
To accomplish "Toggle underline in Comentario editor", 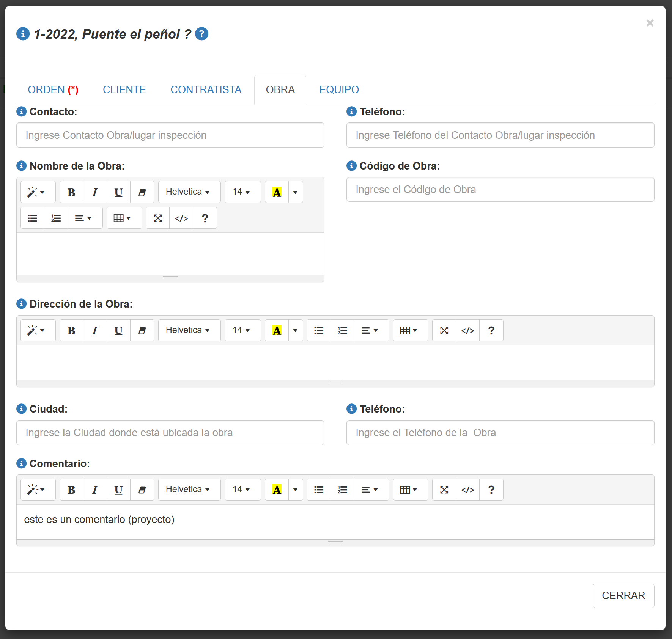I will tap(118, 490).
